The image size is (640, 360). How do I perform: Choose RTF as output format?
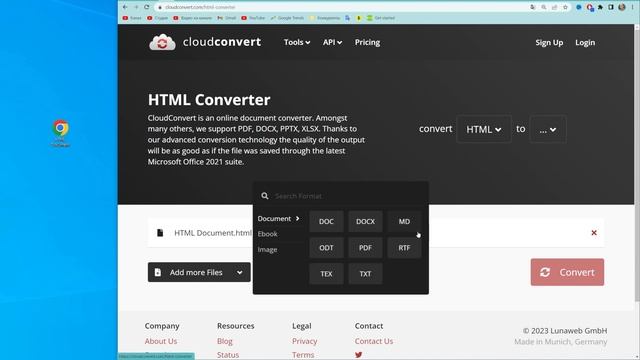(x=404, y=248)
